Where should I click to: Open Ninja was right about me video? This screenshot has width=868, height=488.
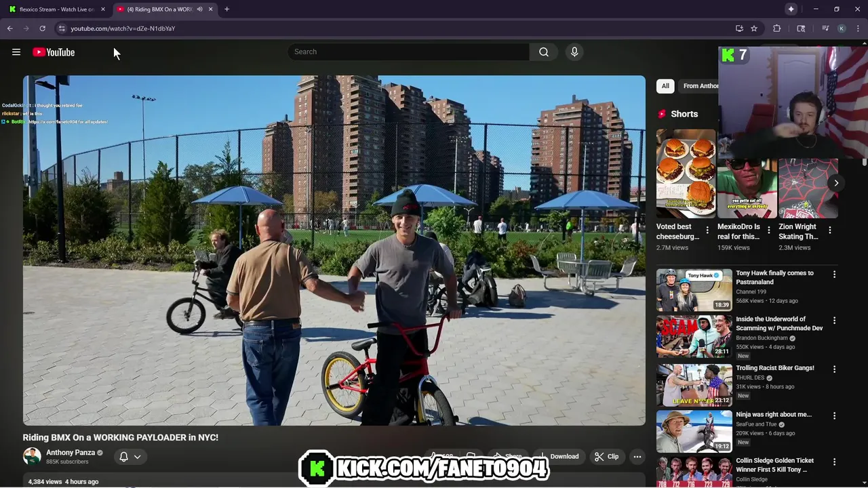coord(774,415)
